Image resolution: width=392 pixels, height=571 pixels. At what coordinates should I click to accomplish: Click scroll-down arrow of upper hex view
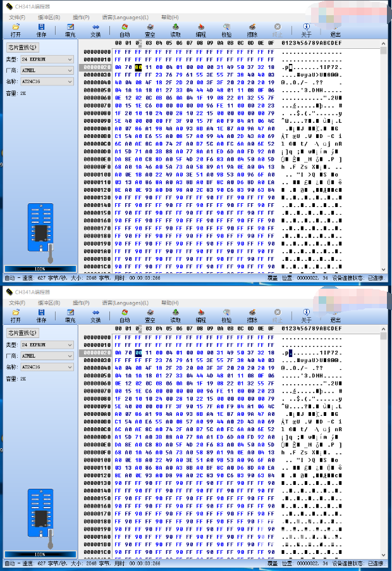click(383, 270)
